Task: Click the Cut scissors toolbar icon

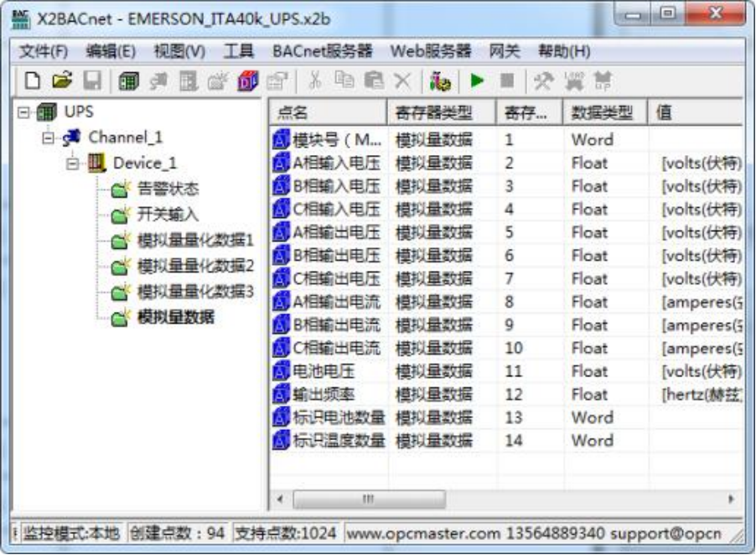Action: [315, 81]
